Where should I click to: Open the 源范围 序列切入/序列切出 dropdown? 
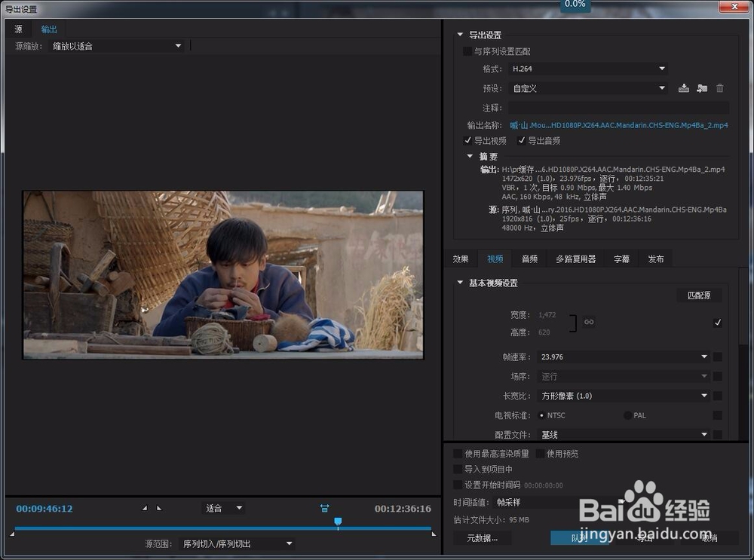tap(237, 543)
